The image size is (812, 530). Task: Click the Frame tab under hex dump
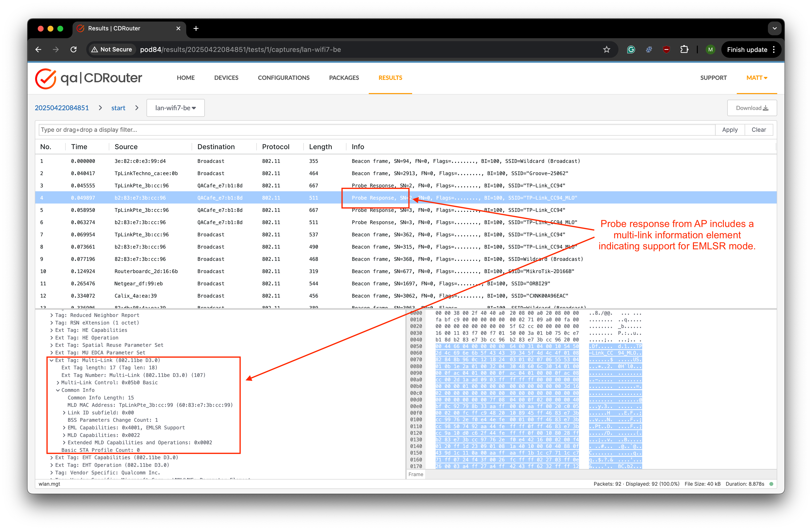pyautogui.click(x=416, y=474)
